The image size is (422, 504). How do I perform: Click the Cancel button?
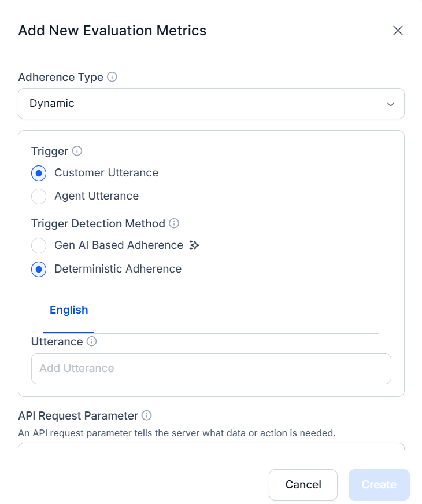(x=303, y=485)
